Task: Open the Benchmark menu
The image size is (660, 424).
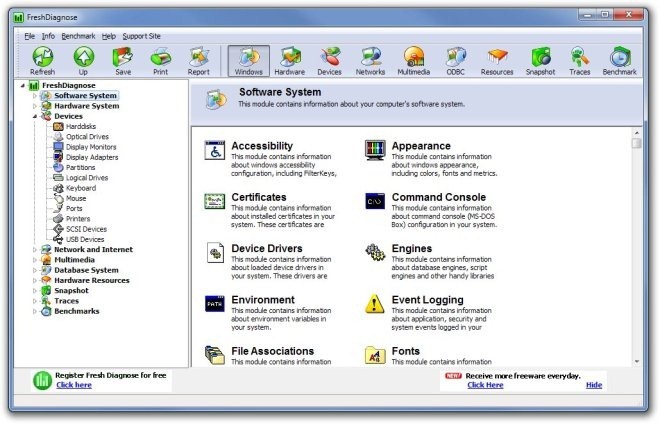Action: 78,36
